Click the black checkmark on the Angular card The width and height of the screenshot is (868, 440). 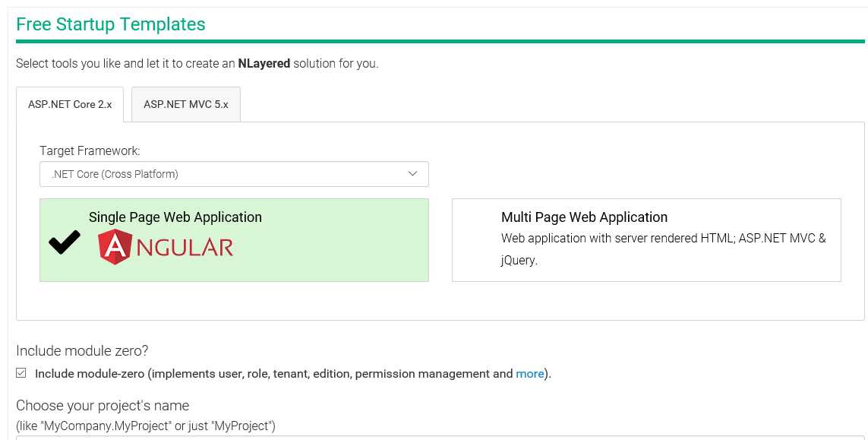coord(65,242)
